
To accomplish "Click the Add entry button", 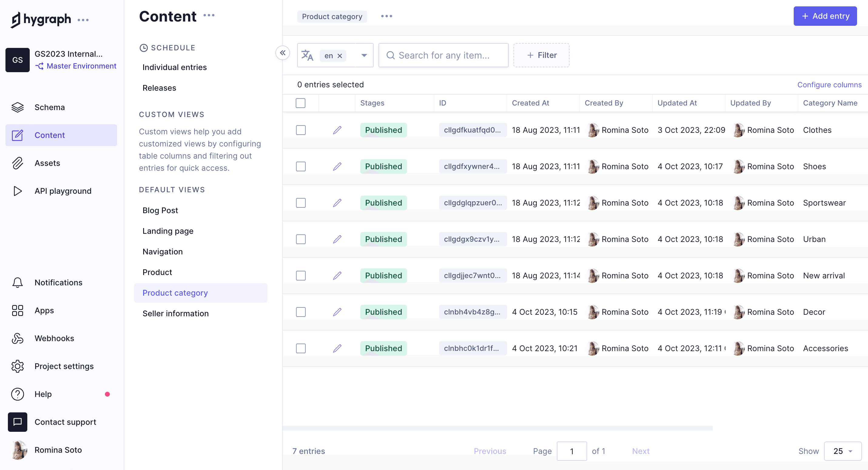I will 825,16.
